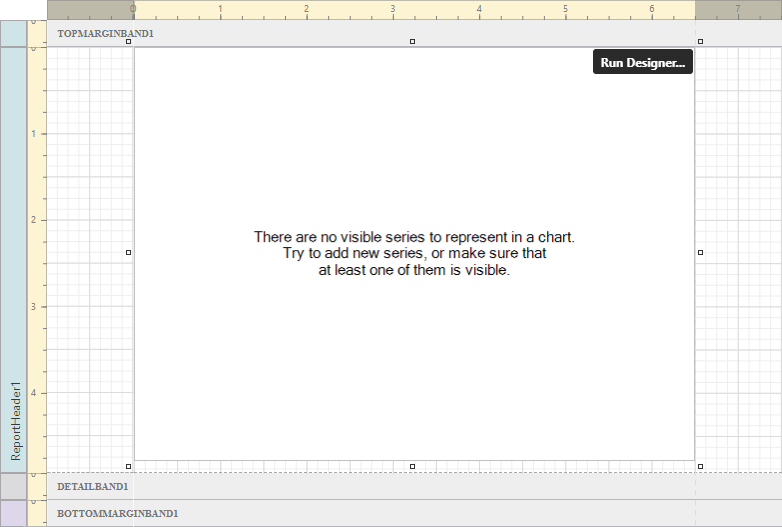Click the chart's top-center resize handle
782x527 pixels.
[x=412, y=41]
